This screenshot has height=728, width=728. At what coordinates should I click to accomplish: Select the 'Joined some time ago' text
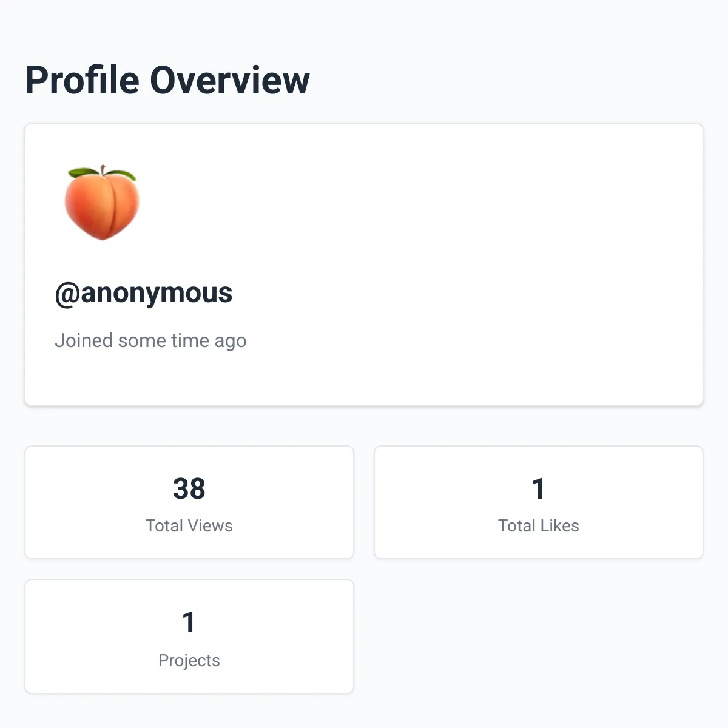[150, 340]
